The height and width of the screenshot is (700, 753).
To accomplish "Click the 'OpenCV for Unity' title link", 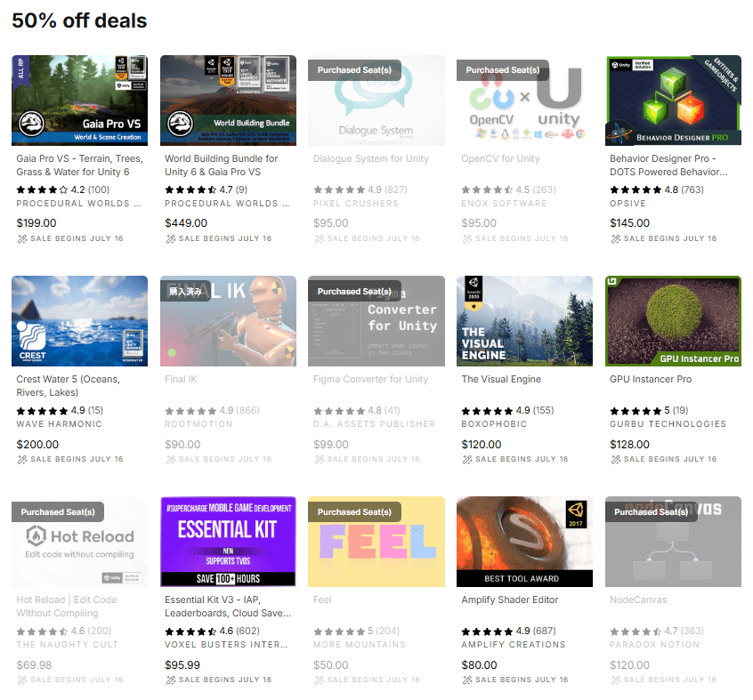I will click(x=500, y=159).
